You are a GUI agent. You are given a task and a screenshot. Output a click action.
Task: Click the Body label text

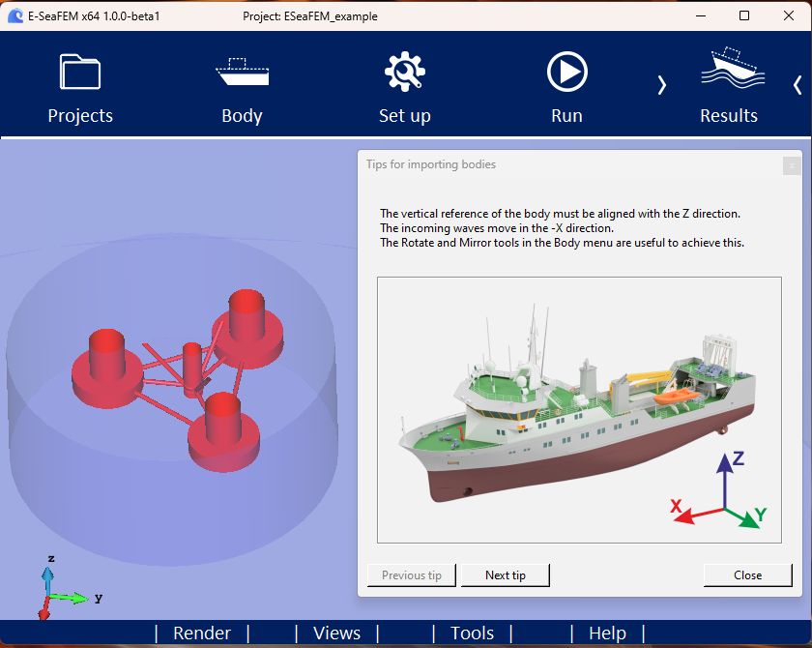(x=243, y=116)
